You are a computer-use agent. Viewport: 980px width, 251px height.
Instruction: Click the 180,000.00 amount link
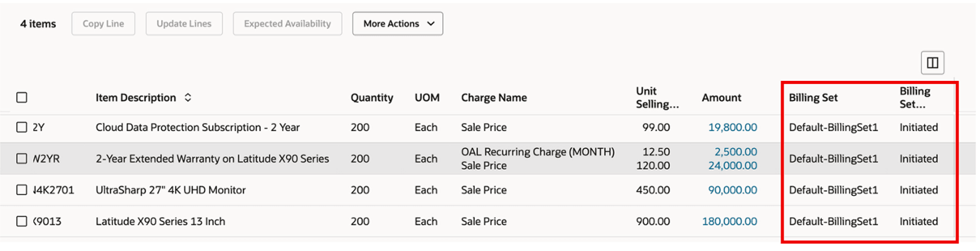coord(729,221)
